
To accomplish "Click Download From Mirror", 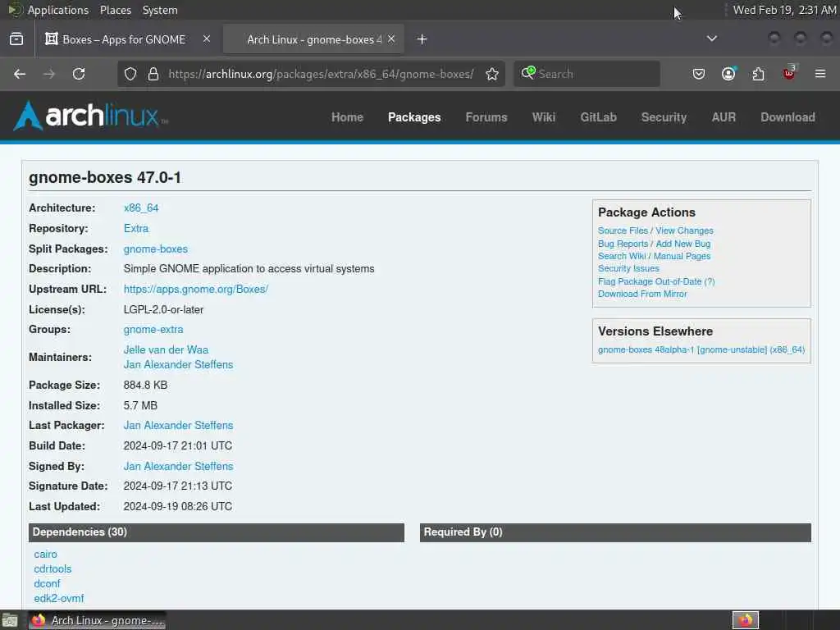I will 642,294.
